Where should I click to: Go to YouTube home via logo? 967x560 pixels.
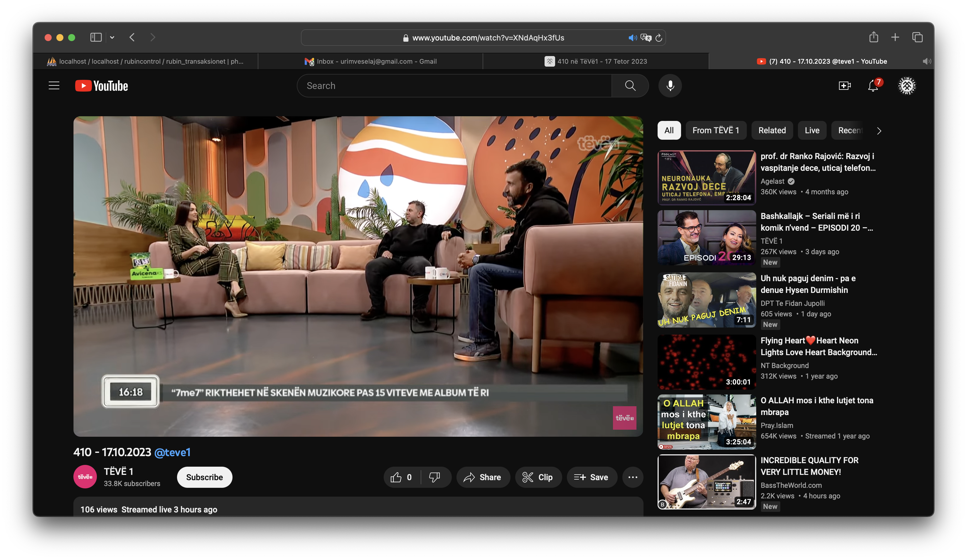[x=101, y=85]
